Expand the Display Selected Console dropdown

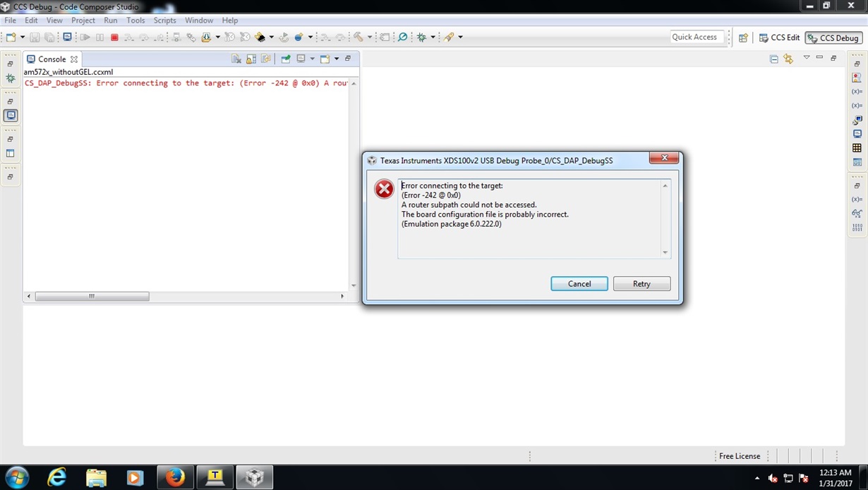coord(313,59)
